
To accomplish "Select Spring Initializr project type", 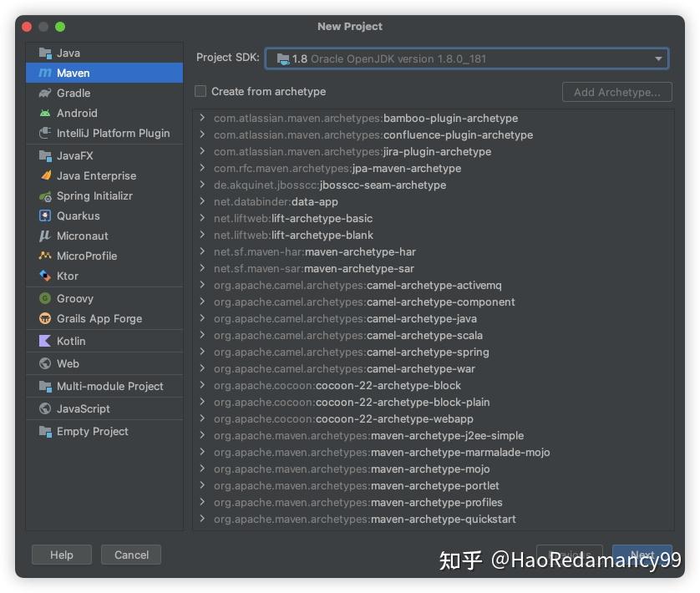I will click(x=104, y=196).
